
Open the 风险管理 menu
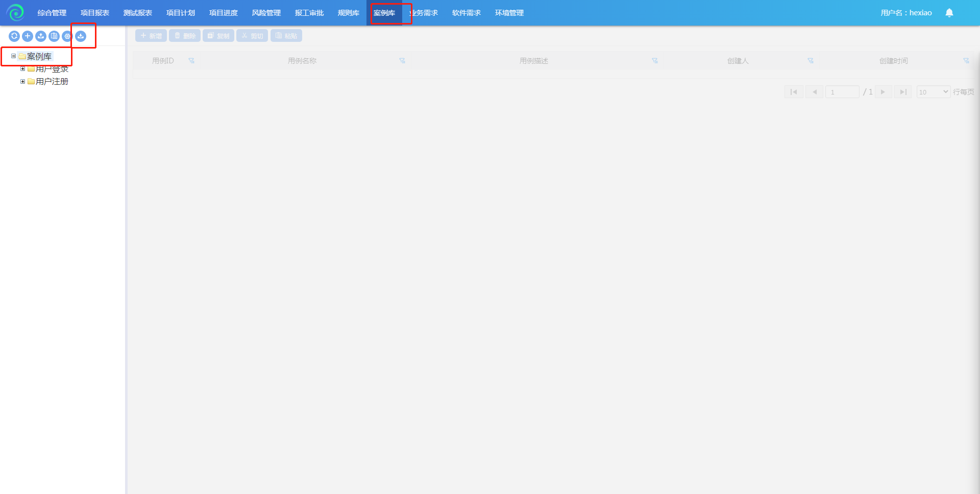[266, 13]
